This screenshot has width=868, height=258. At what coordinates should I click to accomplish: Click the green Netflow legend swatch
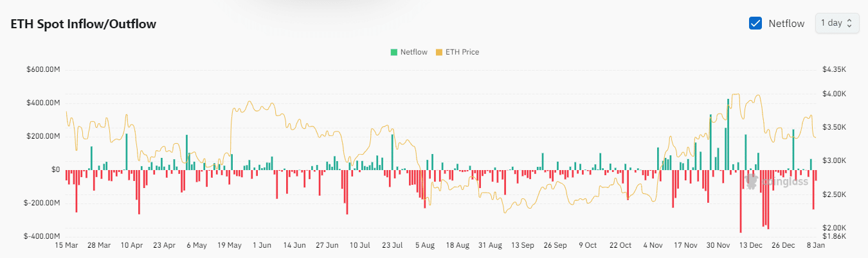click(x=393, y=52)
